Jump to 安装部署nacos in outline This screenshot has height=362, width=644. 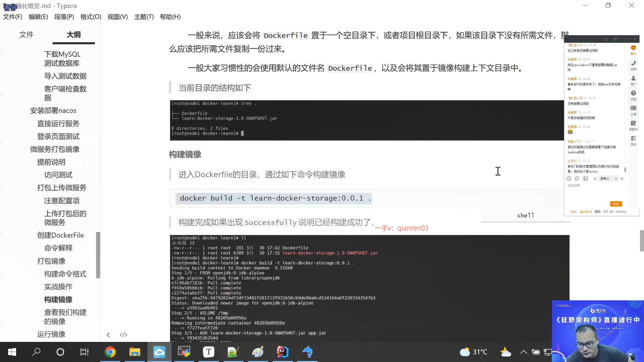click(x=53, y=111)
